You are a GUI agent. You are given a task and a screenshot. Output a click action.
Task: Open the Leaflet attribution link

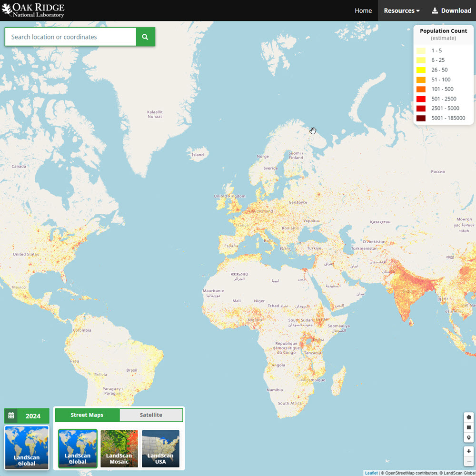(371, 473)
